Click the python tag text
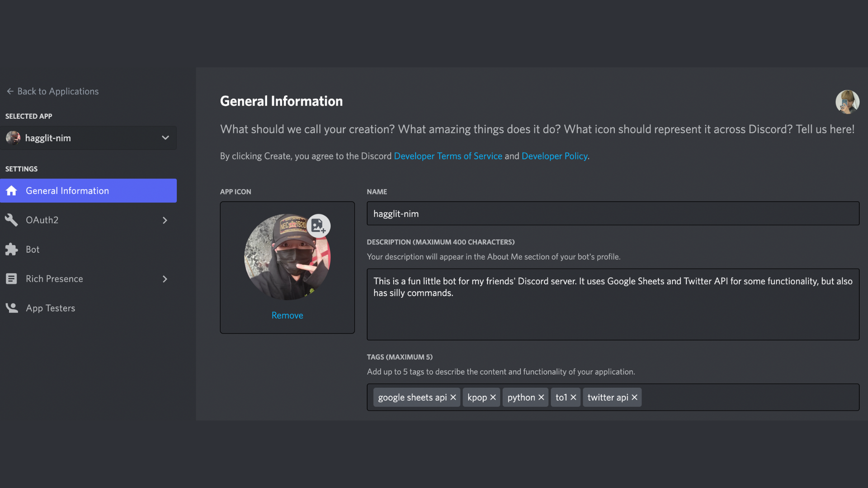The width and height of the screenshot is (868, 488). pos(521,398)
